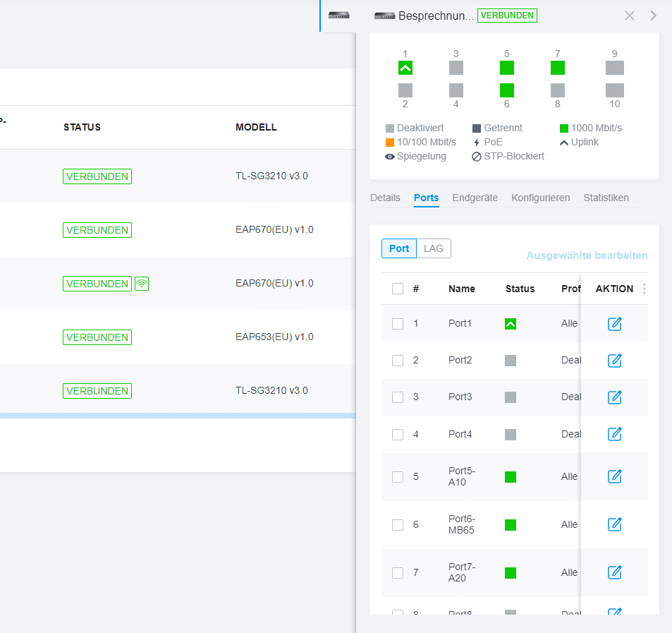Select port 4 in switch port diagram
Image resolution: width=672 pixels, height=633 pixels.
[x=456, y=90]
